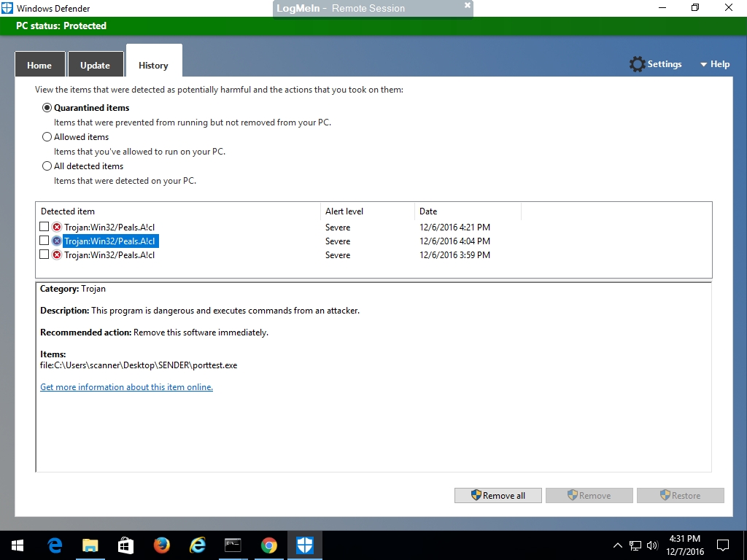Click threat icon for 4:04 PM entry
The image size is (747, 560).
(x=57, y=241)
